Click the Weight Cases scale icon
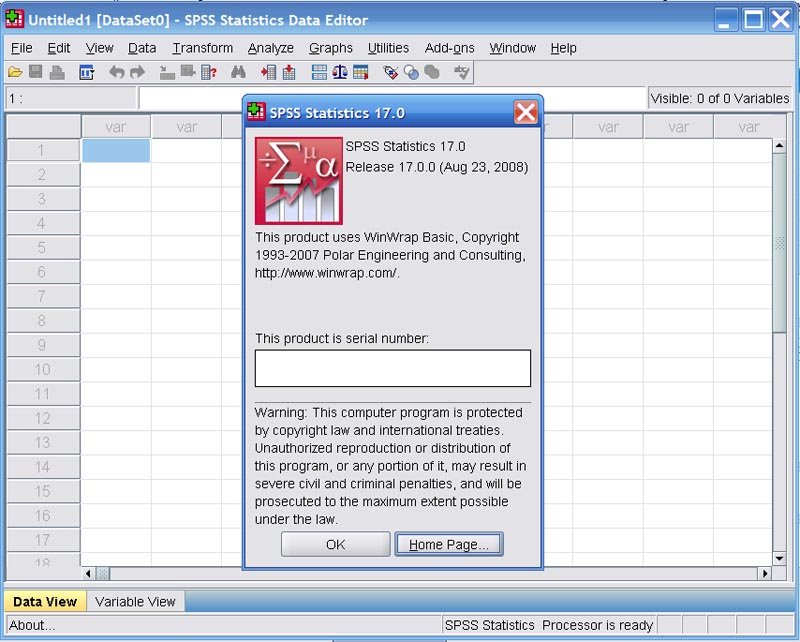This screenshot has height=642, width=800. 340,72
